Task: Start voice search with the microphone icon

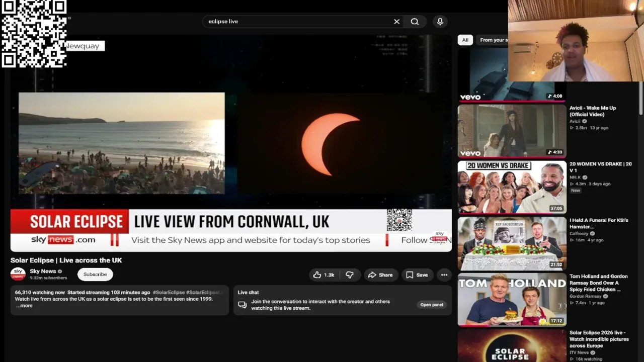Action: pos(440,22)
